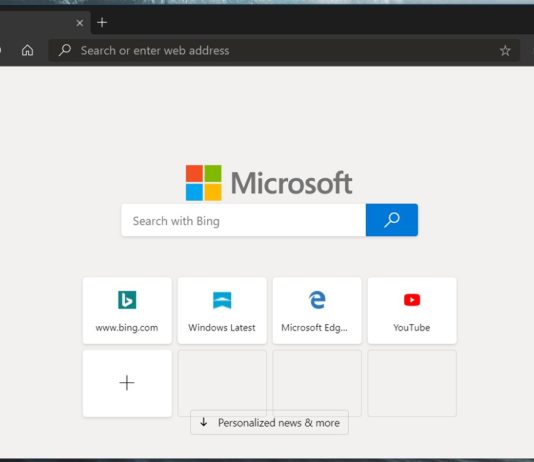
Task: Open a new tab with plus button
Action: 102,22
